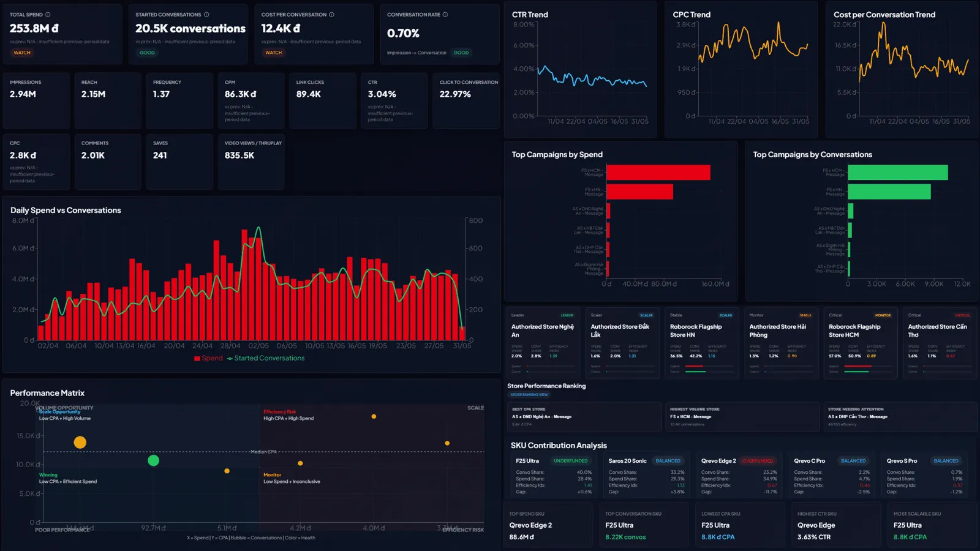Click the Highest CTR SKU 3.63% CTR value
The image size is (980, 551).
click(814, 537)
